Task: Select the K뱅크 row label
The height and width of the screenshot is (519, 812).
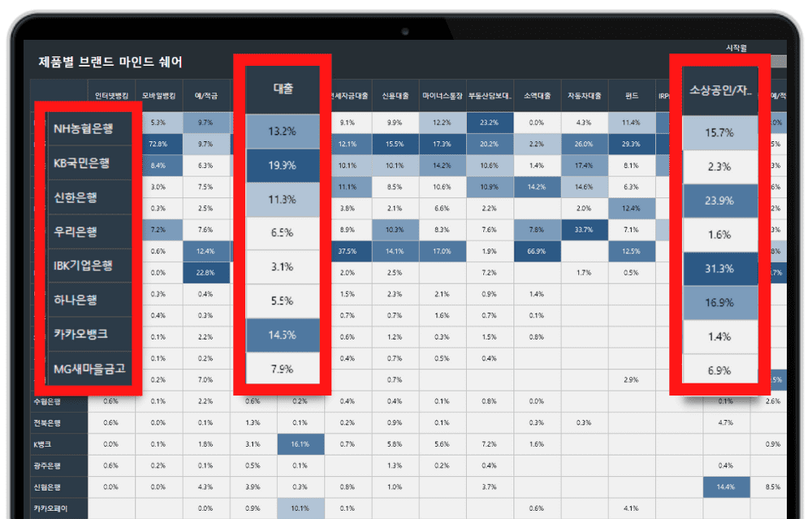Action: 59,444
